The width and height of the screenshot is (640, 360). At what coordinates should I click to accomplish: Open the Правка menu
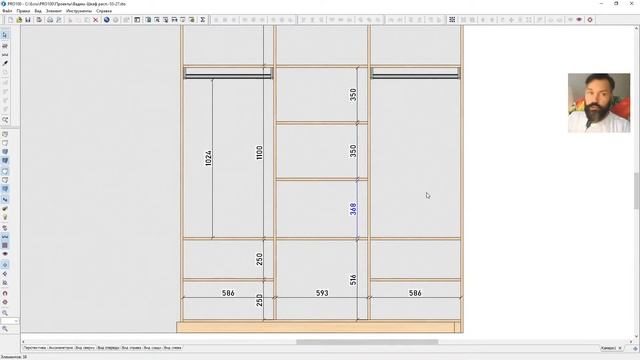[23, 11]
